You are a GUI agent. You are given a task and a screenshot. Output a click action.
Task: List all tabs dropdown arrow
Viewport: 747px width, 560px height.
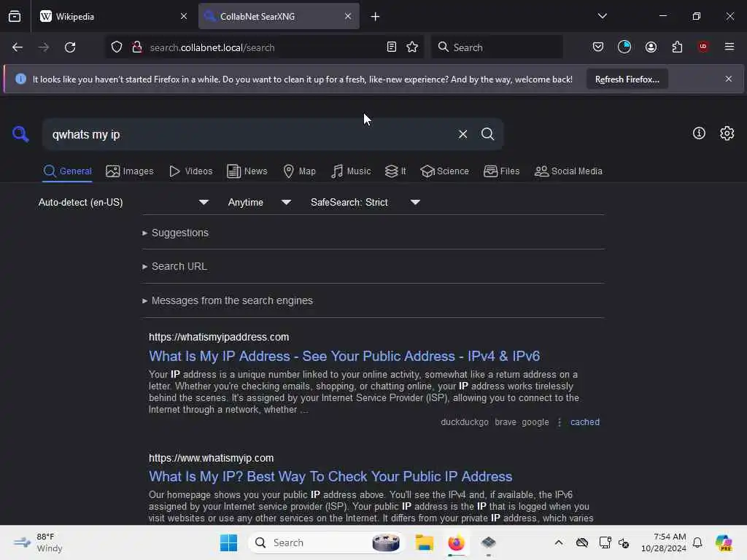[x=602, y=16]
